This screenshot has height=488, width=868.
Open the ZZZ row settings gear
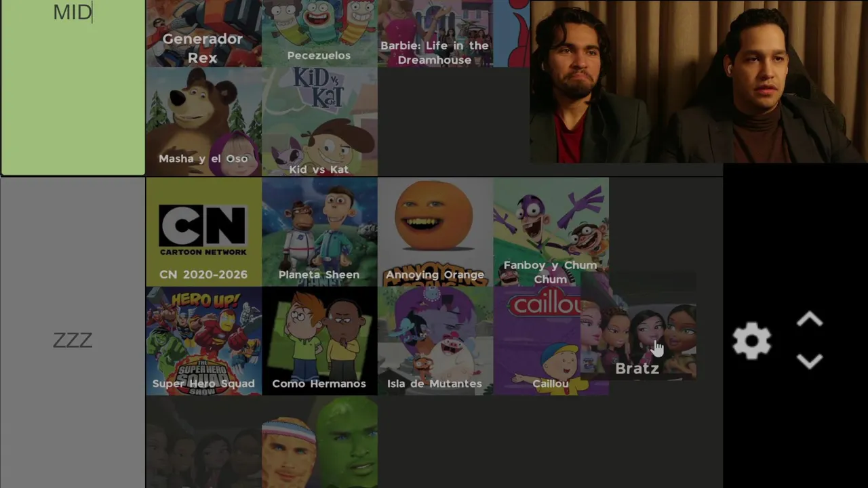pos(751,340)
